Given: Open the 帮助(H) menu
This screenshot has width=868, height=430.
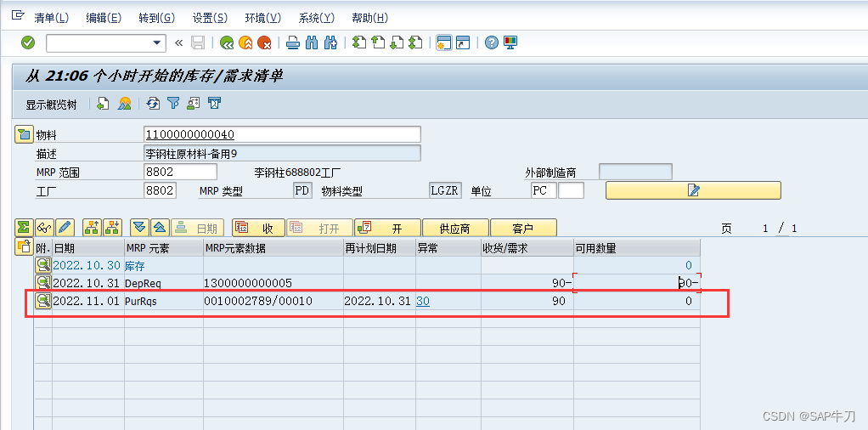Looking at the screenshot, I should pyautogui.click(x=369, y=18).
